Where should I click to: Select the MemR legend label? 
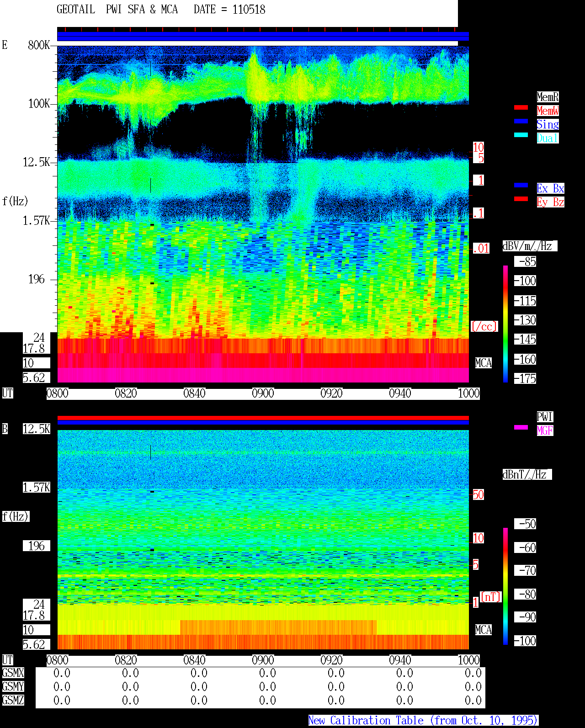(548, 97)
